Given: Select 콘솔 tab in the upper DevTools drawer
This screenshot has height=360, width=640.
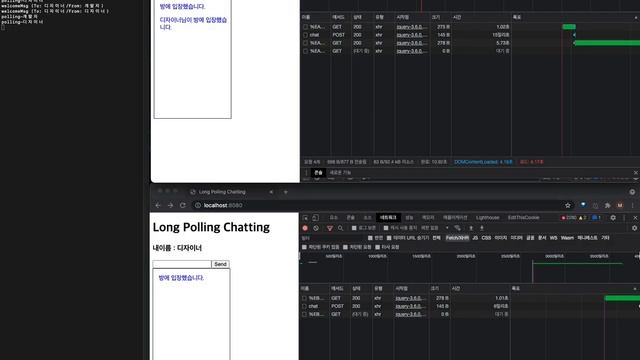Looking at the screenshot, I should (x=318, y=173).
